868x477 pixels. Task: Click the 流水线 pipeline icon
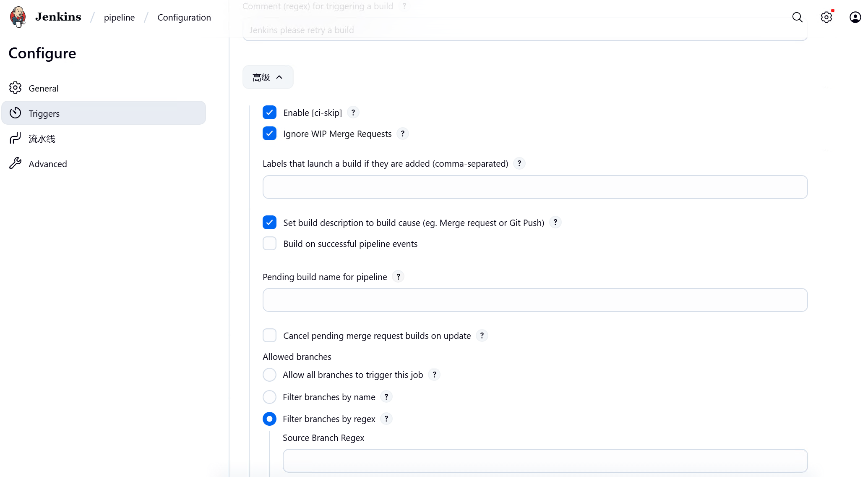pyautogui.click(x=16, y=138)
